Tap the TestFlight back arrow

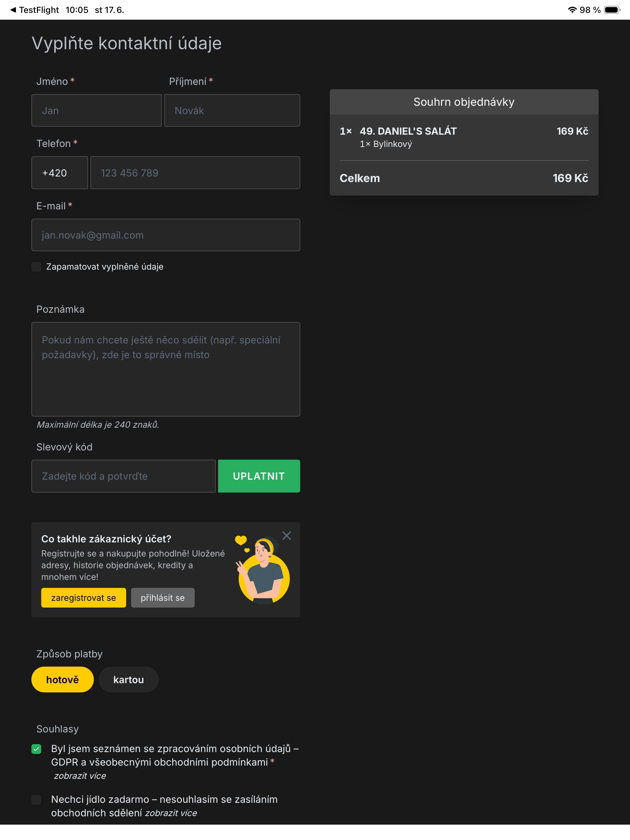click(13, 10)
